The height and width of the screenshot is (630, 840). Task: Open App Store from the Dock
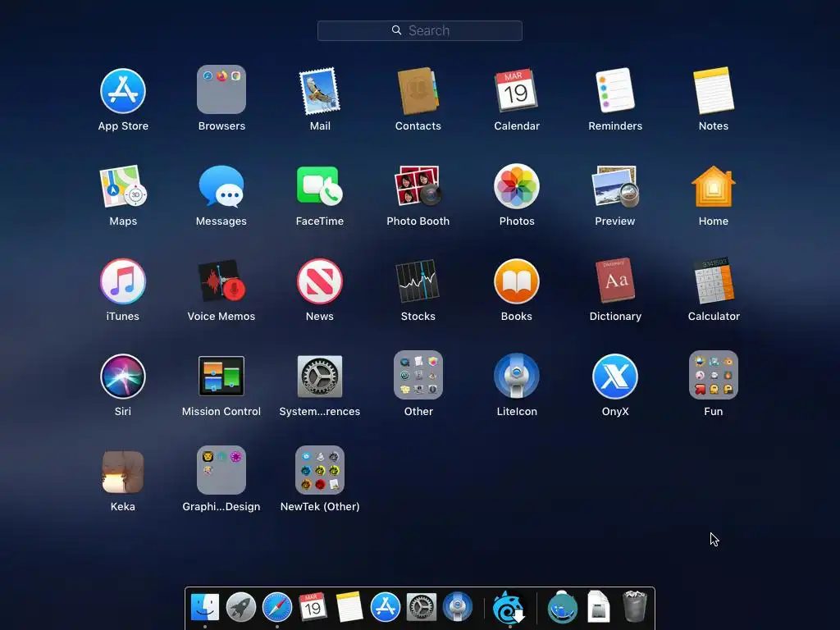pyautogui.click(x=386, y=608)
